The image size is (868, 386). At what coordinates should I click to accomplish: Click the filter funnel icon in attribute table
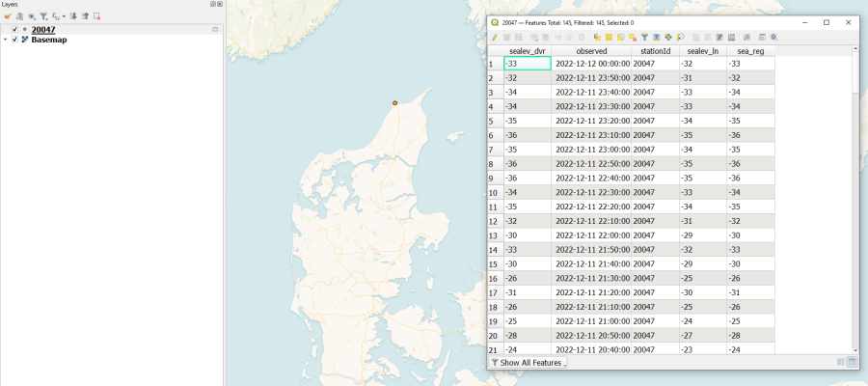pyautogui.click(x=644, y=37)
